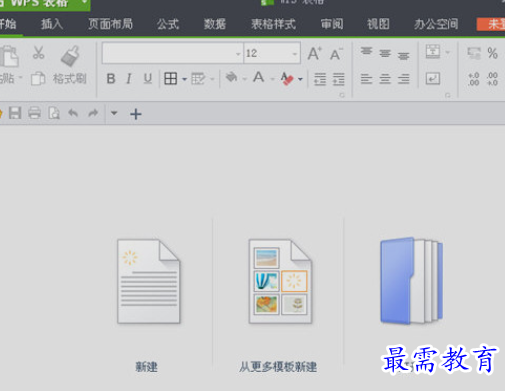Click the clear formatting eraser icon
This screenshot has height=391, width=505.
287,79
